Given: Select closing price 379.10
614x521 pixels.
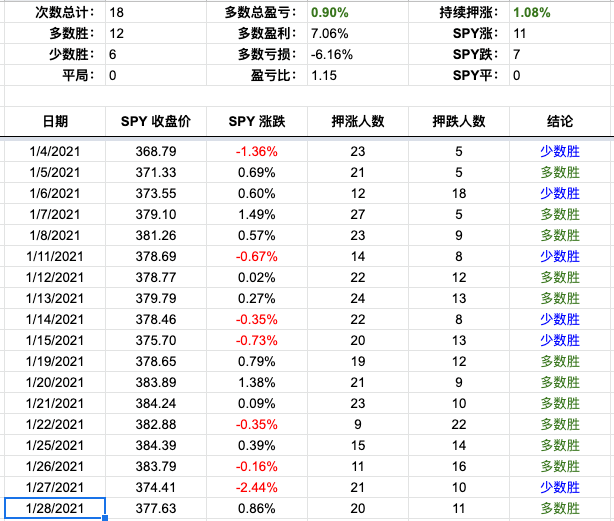Looking at the screenshot, I should click(156, 214).
